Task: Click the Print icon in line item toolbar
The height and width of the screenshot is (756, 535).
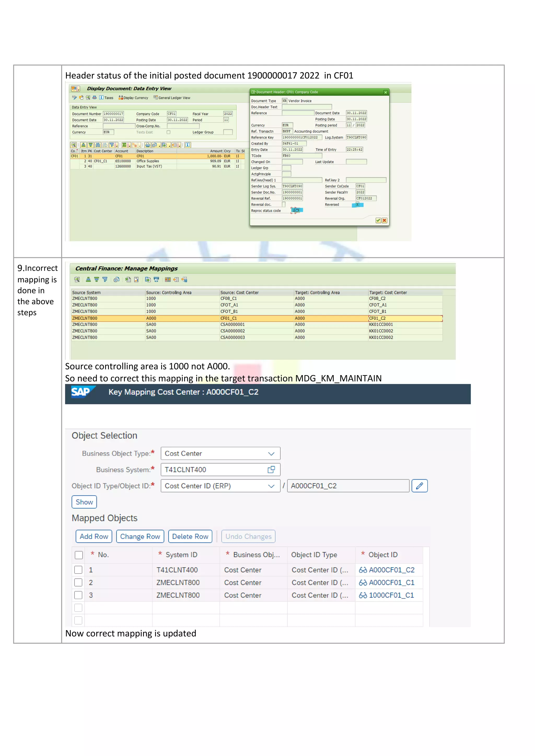Action: coord(148,145)
